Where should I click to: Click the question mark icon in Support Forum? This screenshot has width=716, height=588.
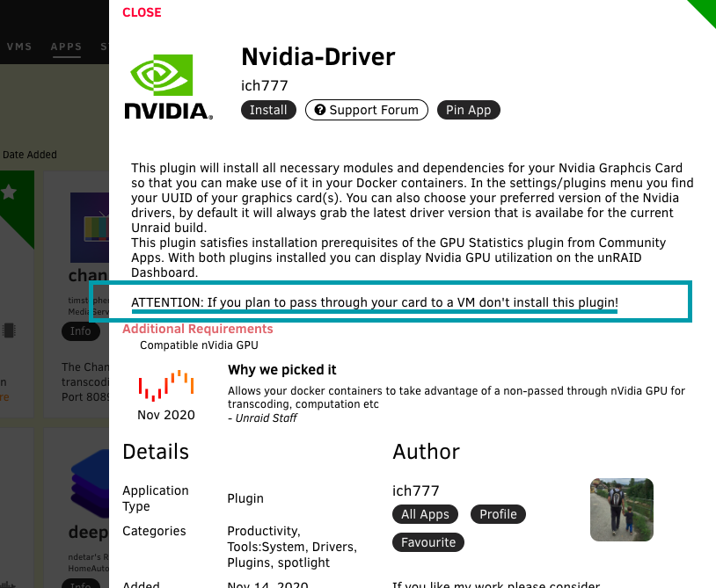pos(319,110)
